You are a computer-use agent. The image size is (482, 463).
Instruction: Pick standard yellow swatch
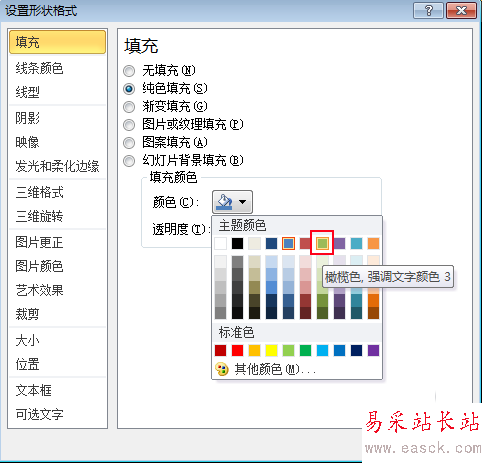point(271,350)
